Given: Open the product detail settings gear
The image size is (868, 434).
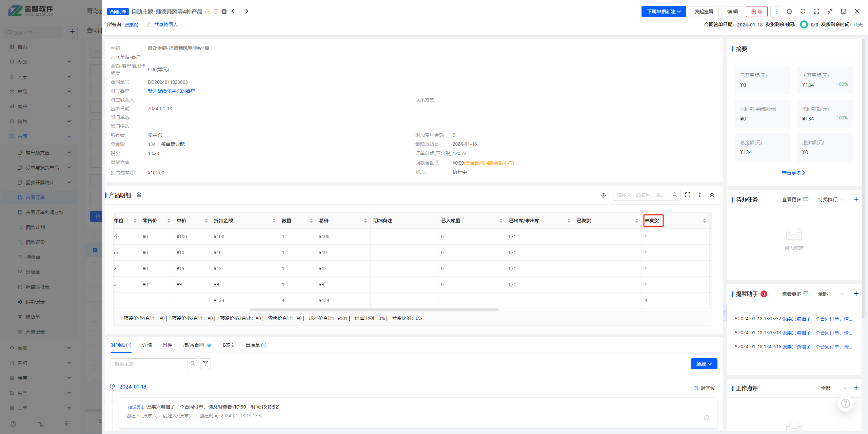Looking at the screenshot, I should click(139, 195).
